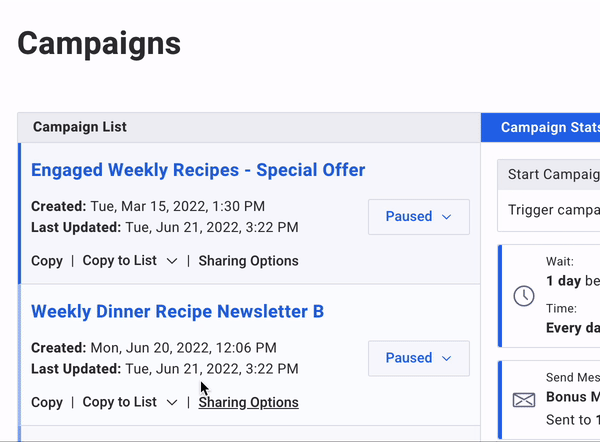
Task: Expand Copy to List for Weekly Dinner Newsletter B
Action: click(x=130, y=403)
